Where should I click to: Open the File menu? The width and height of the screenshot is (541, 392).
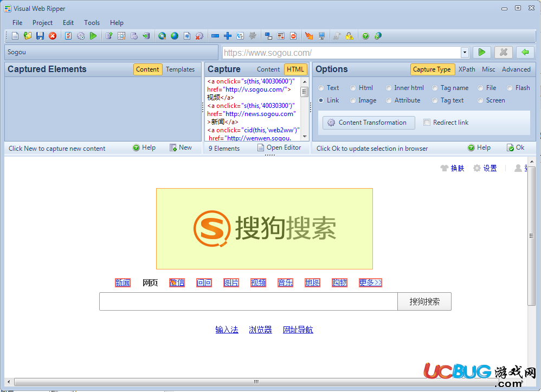pos(17,23)
